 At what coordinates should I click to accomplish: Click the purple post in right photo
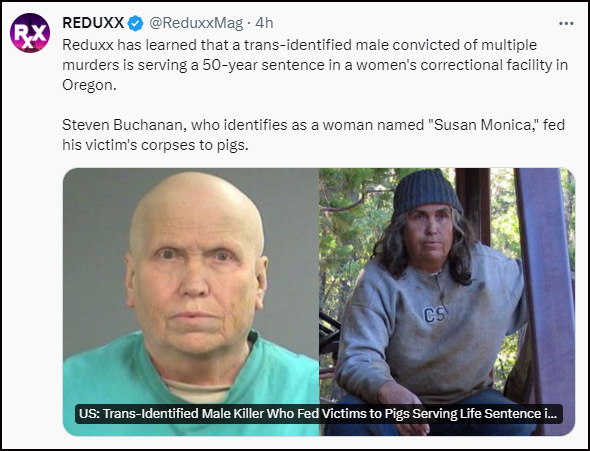point(547,297)
